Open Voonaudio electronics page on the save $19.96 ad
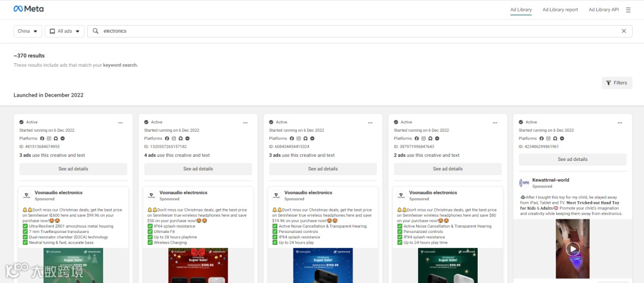644x283 pixels. pos(308,193)
